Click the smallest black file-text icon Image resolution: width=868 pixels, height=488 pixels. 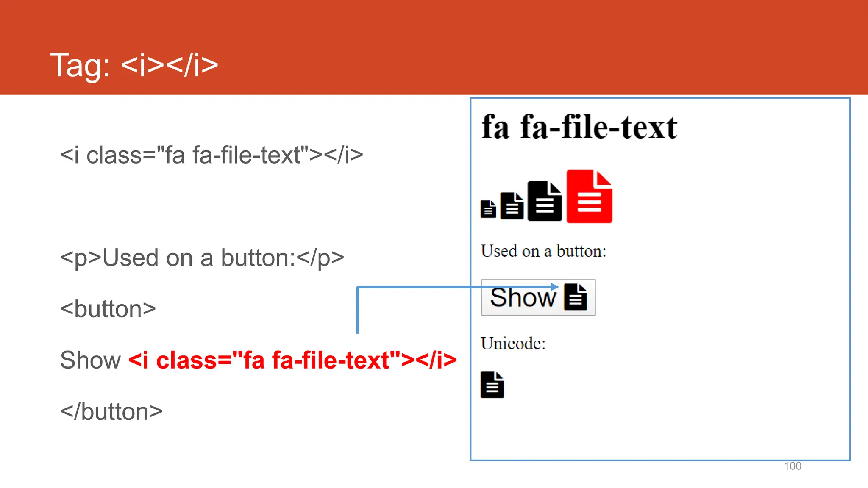tap(488, 209)
